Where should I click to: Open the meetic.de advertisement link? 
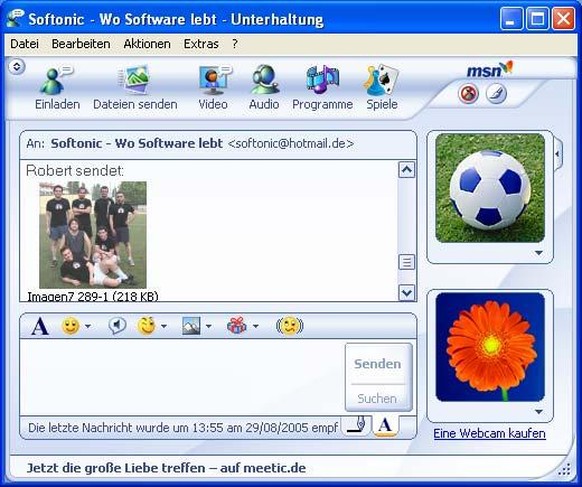166,468
